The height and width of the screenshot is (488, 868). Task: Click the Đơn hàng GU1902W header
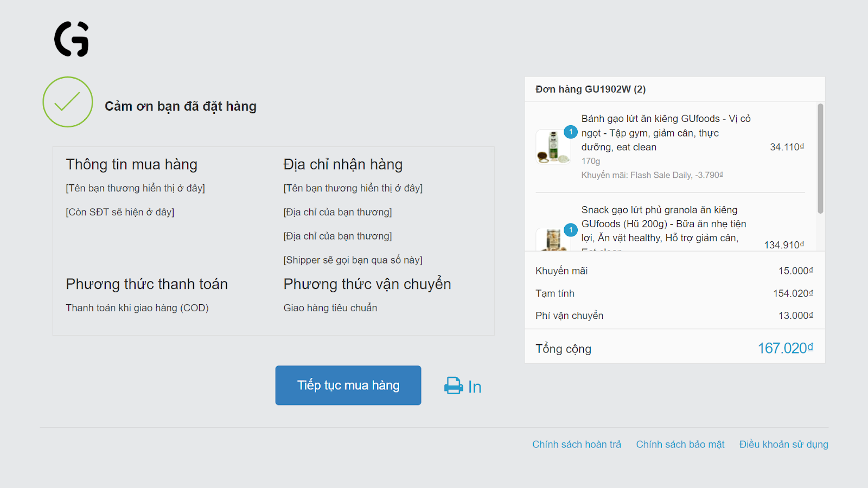[591, 89]
